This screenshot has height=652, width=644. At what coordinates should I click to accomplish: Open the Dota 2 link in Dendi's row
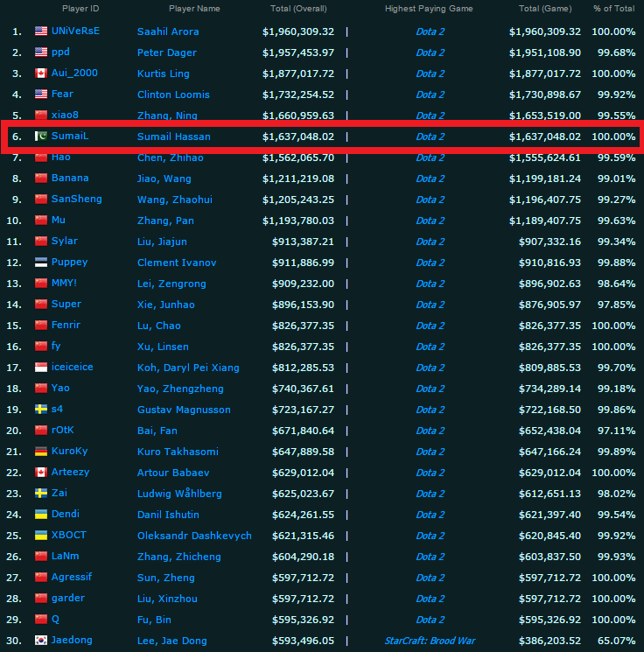coord(430,515)
